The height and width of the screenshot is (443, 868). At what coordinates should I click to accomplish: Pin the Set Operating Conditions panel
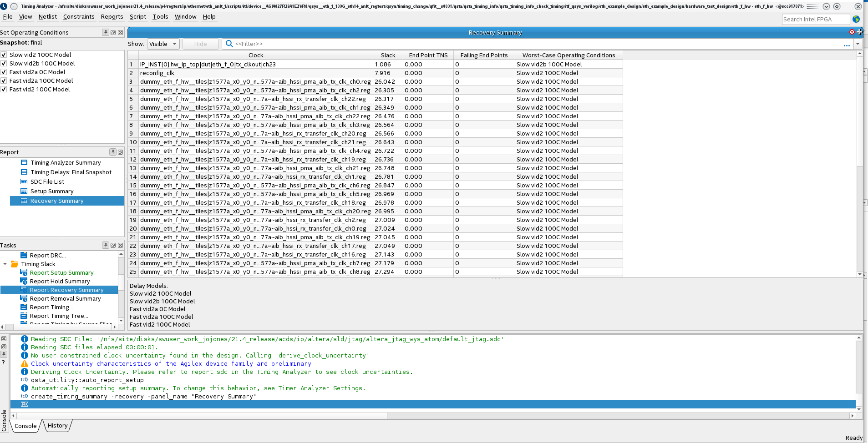tap(106, 32)
